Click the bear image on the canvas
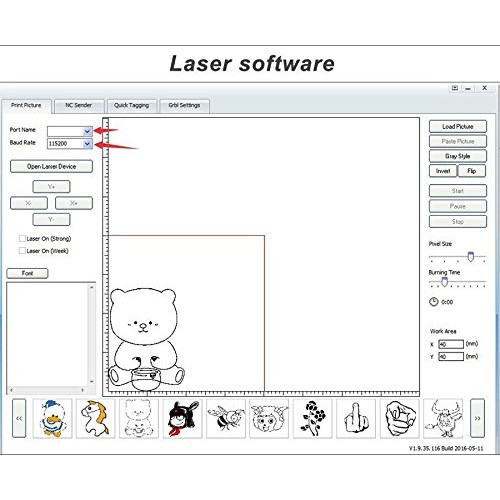Viewport: 500px width, 500px height. click(146, 339)
